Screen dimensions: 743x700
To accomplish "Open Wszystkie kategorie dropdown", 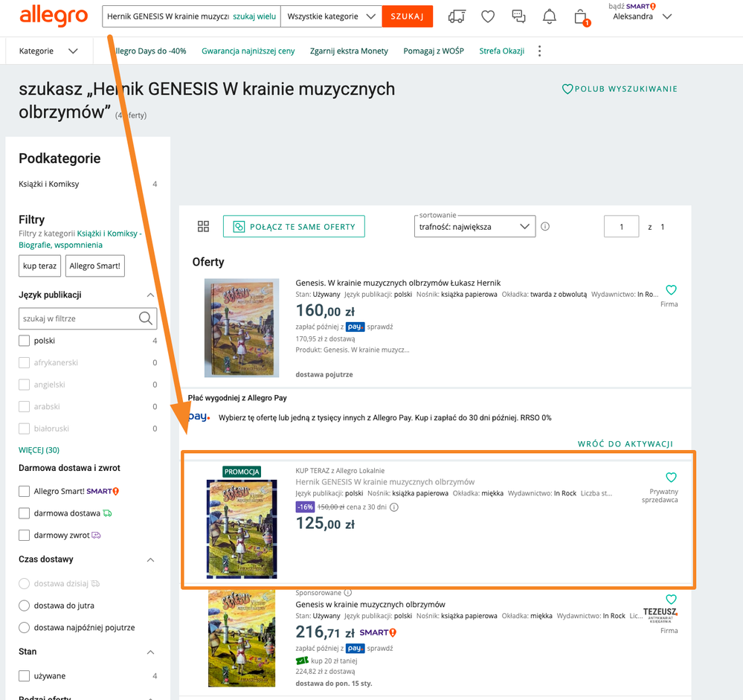I will click(x=331, y=16).
